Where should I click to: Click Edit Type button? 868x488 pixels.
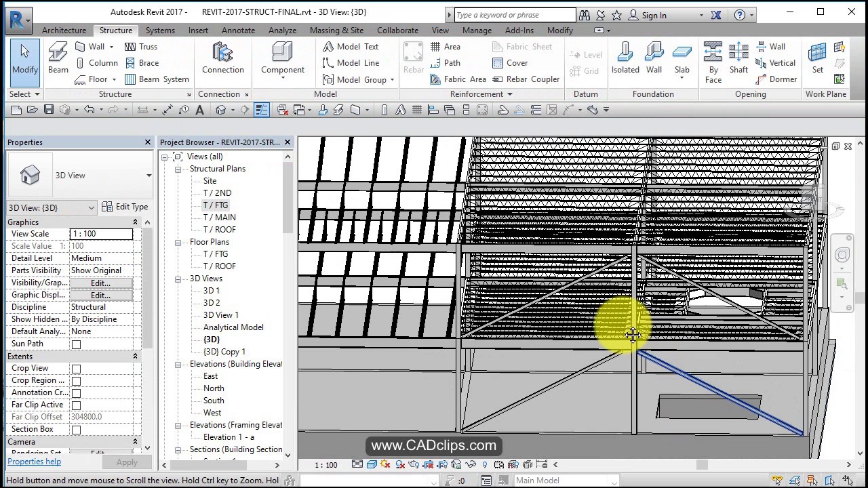pyautogui.click(x=125, y=207)
